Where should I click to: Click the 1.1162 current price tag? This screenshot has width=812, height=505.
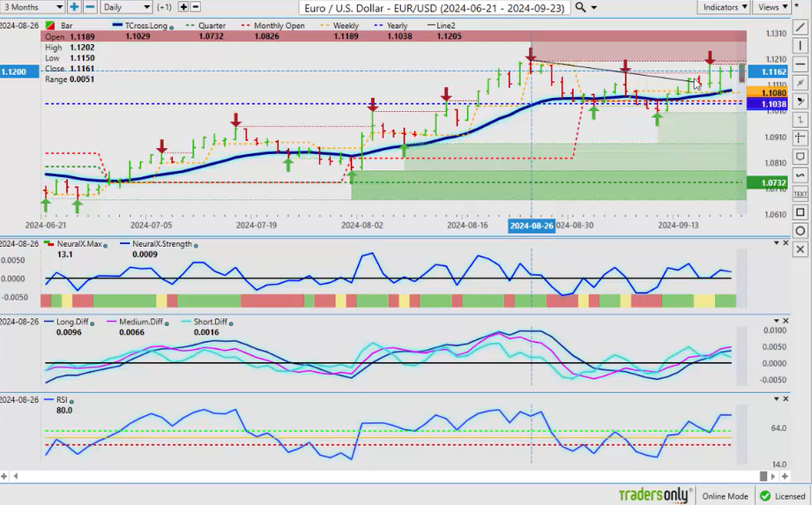767,72
